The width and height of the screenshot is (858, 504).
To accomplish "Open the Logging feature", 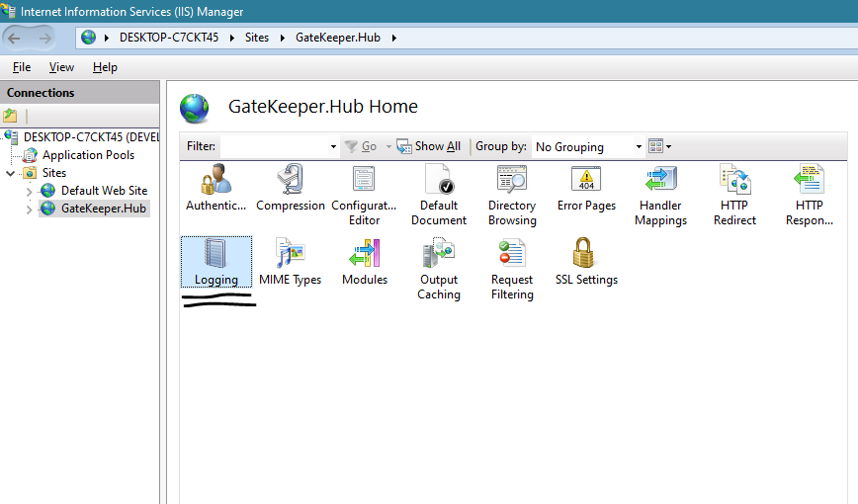I will [x=216, y=262].
